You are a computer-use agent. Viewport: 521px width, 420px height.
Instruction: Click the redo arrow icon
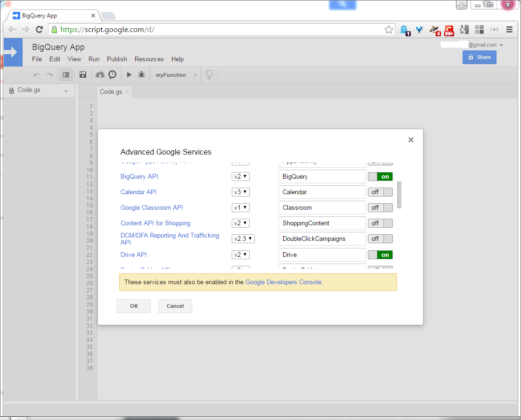[49, 75]
